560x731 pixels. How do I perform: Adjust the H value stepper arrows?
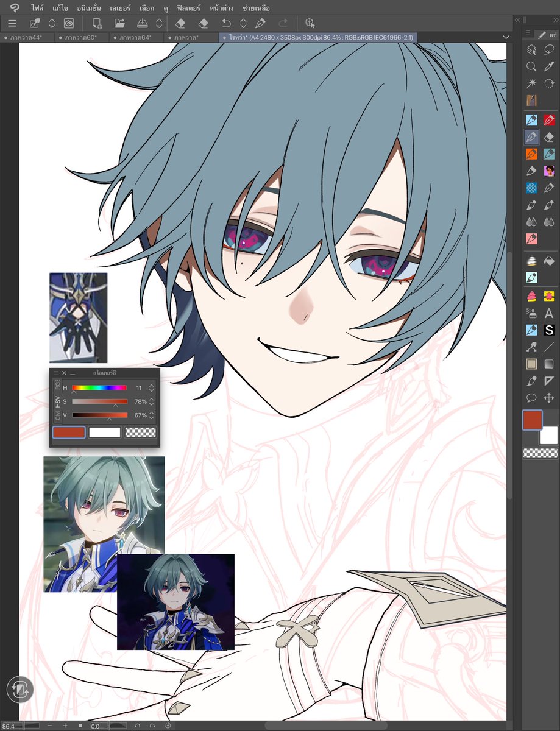pyautogui.click(x=152, y=388)
